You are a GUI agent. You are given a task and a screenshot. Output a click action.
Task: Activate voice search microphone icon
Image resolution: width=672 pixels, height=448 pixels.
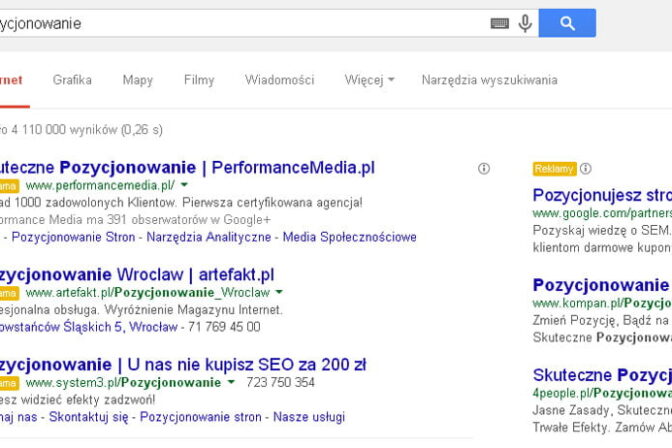click(525, 23)
